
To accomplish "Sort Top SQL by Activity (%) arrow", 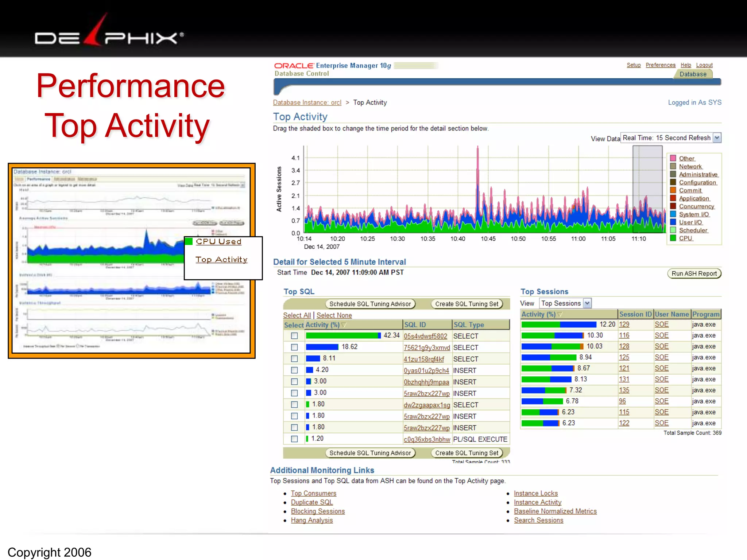I will click(344, 325).
